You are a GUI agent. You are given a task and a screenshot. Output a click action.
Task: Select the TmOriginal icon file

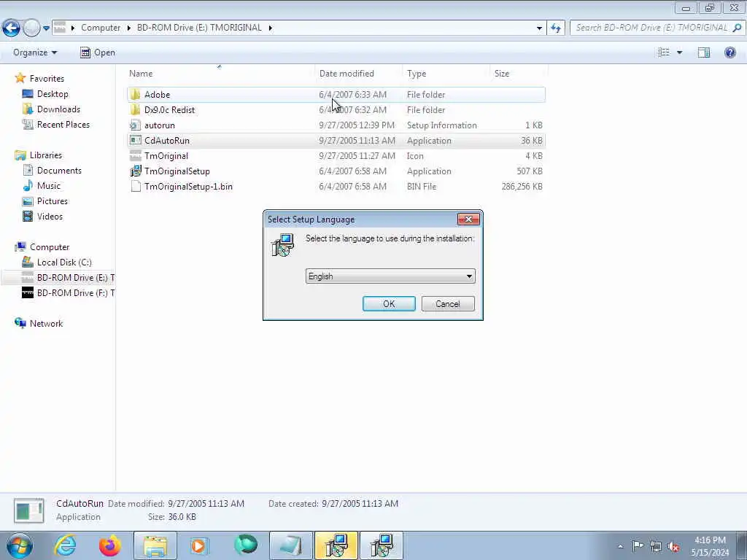336,156
